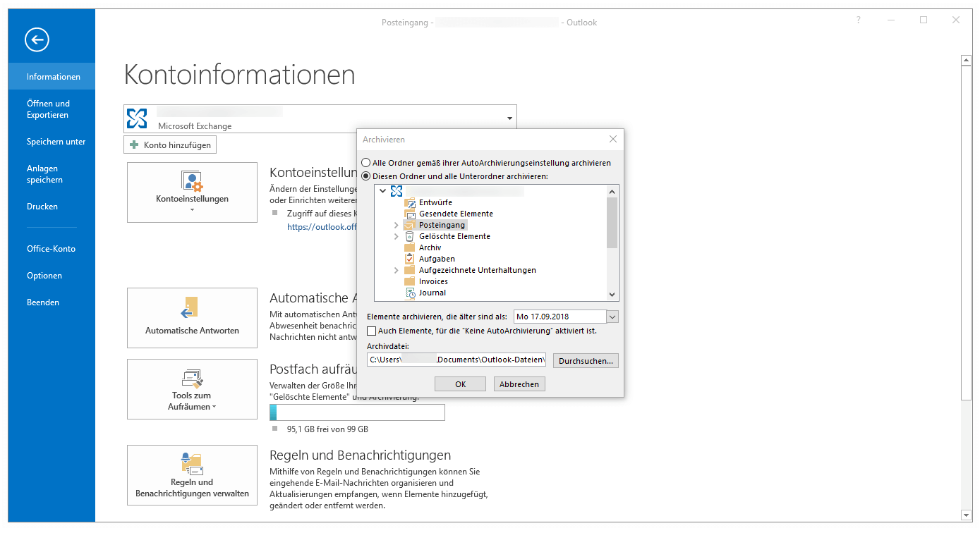Click Beenden to exit Outlook

pyautogui.click(x=52, y=302)
